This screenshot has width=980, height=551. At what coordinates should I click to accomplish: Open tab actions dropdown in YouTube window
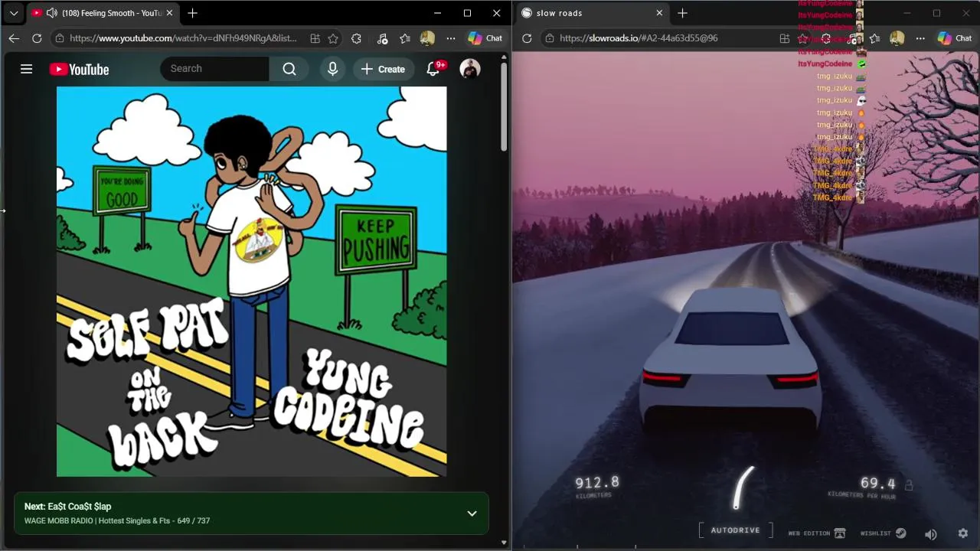coord(14,13)
